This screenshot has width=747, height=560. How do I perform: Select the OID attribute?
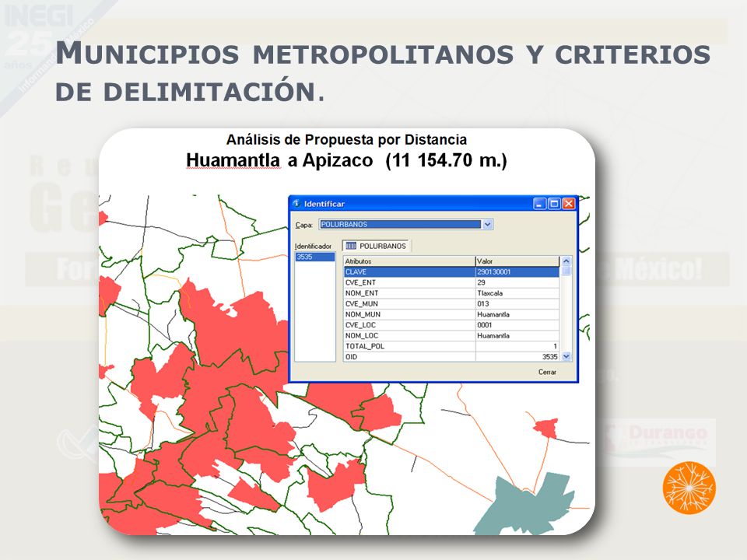(351, 357)
